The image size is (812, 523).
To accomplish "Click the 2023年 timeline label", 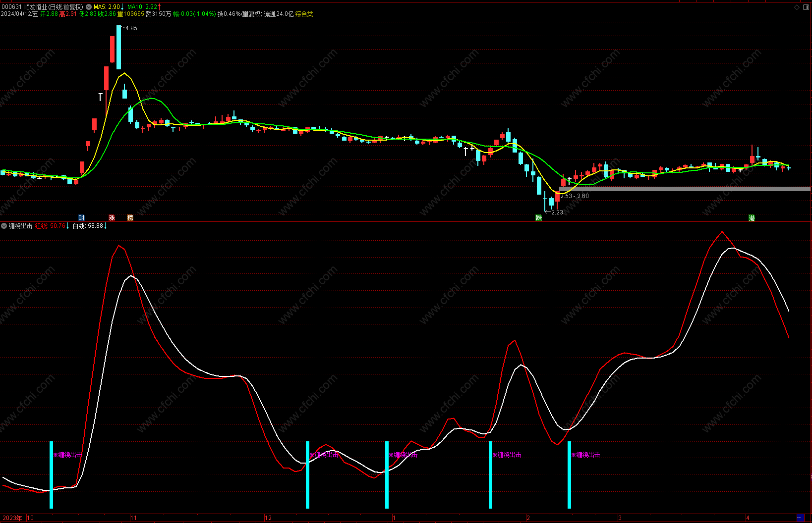I will 12,518.
